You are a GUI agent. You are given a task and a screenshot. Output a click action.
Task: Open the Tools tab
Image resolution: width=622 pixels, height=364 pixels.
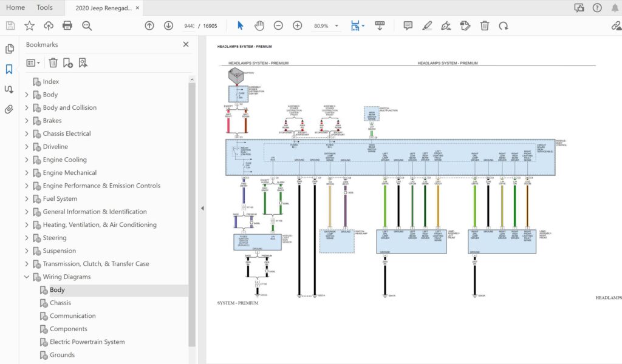[44, 7]
